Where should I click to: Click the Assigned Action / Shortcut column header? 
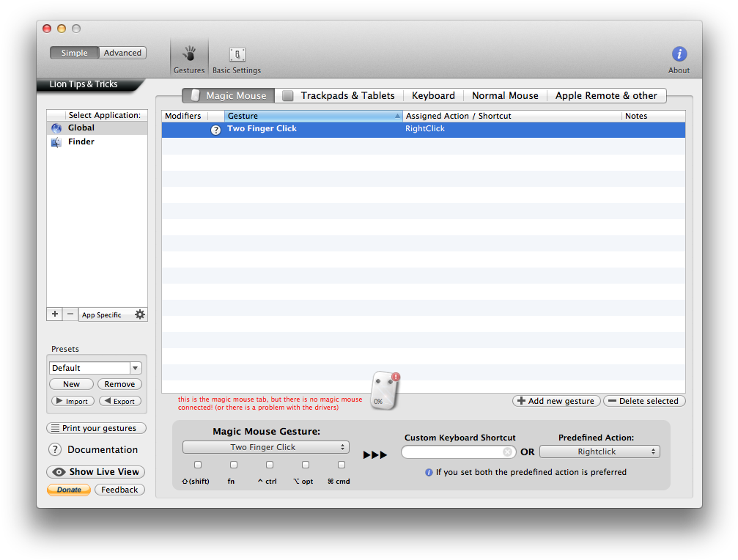coord(512,116)
